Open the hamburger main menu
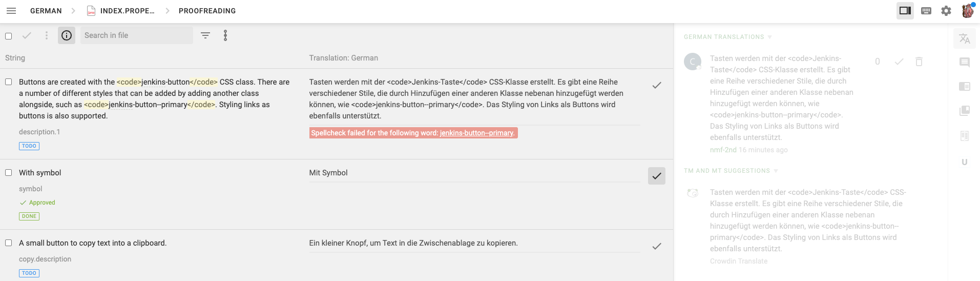Viewport: 980px width, 281px height. tap(11, 11)
